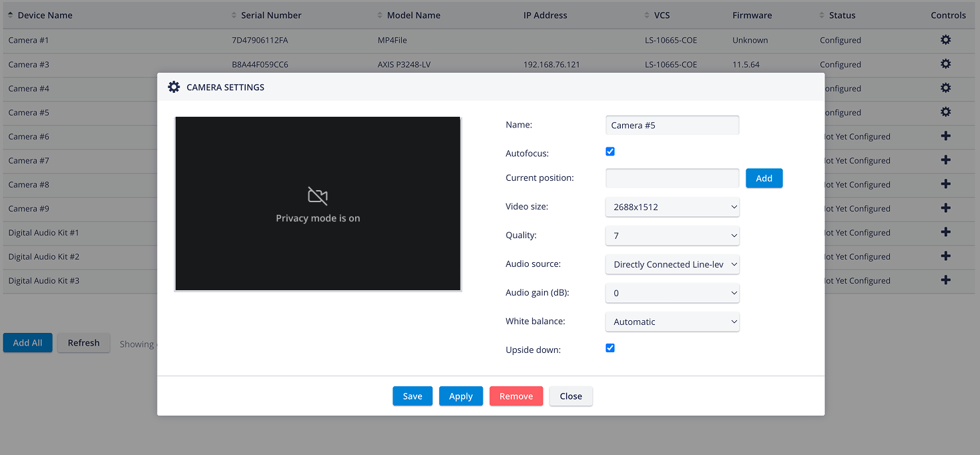980x455 pixels.
Task: Open settings gear for Camera #5
Action: point(945,112)
